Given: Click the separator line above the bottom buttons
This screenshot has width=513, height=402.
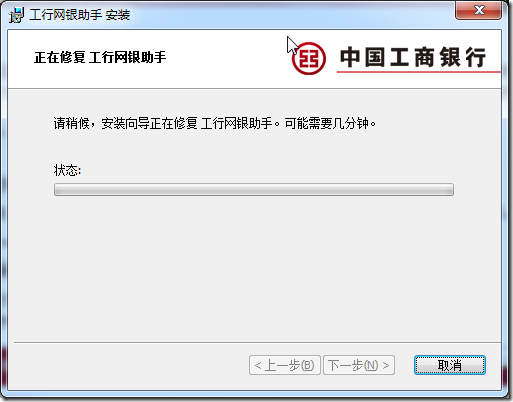Looking at the screenshot, I should click(257, 342).
